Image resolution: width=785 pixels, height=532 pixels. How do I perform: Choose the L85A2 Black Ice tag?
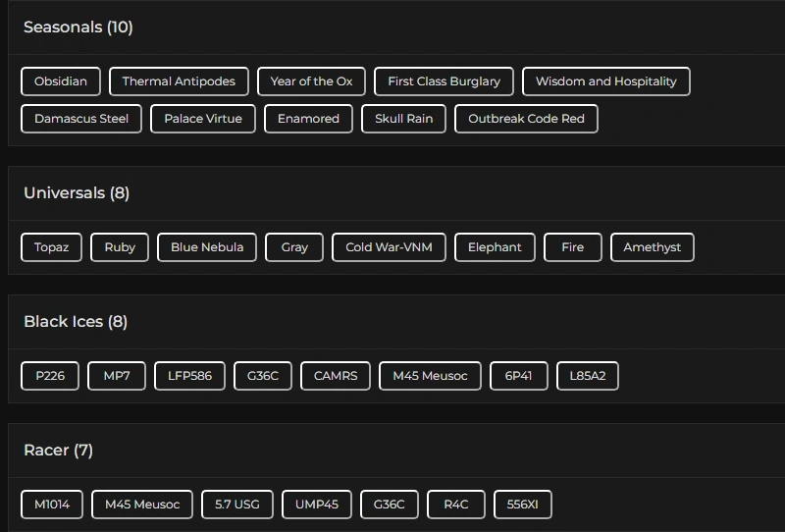[588, 376]
